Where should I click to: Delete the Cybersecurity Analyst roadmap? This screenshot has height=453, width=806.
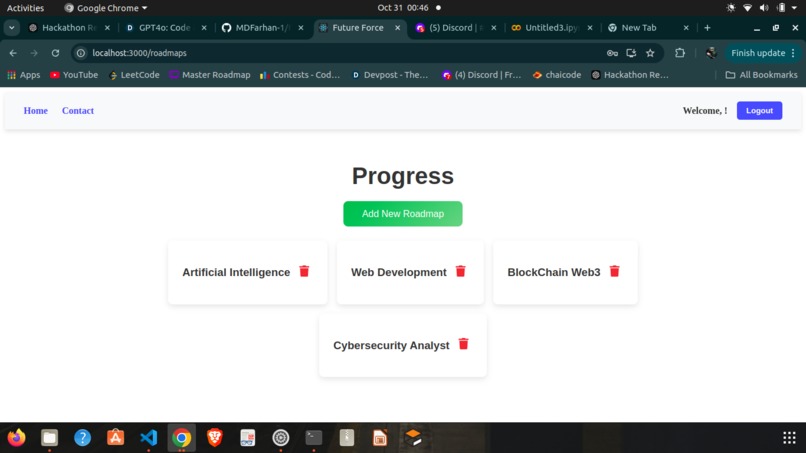tap(463, 344)
